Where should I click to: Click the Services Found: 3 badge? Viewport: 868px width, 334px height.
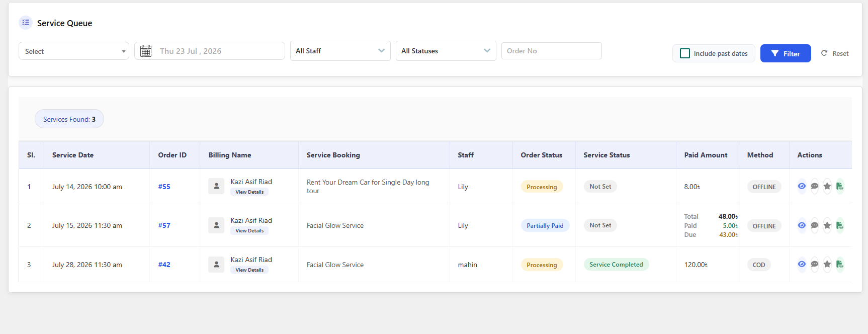(69, 119)
